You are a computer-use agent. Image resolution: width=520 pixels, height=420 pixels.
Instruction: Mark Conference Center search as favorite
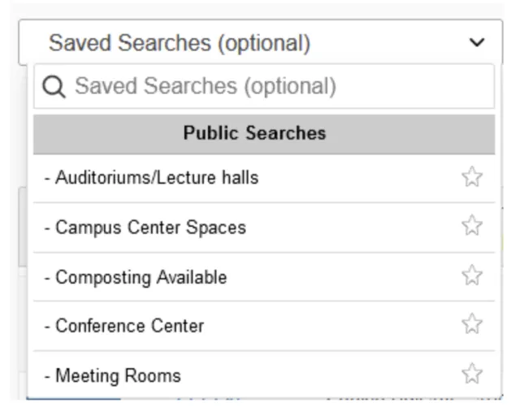tap(472, 325)
